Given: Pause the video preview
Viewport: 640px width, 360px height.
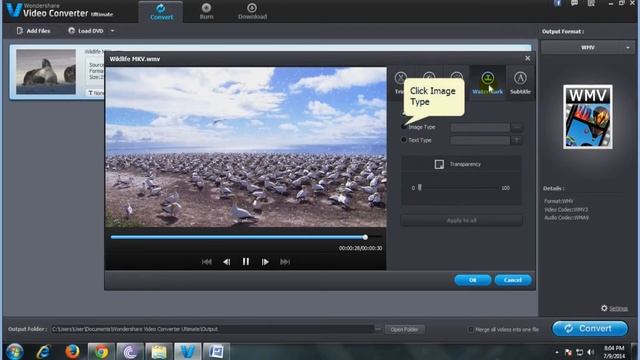Looking at the screenshot, I should [246, 262].
